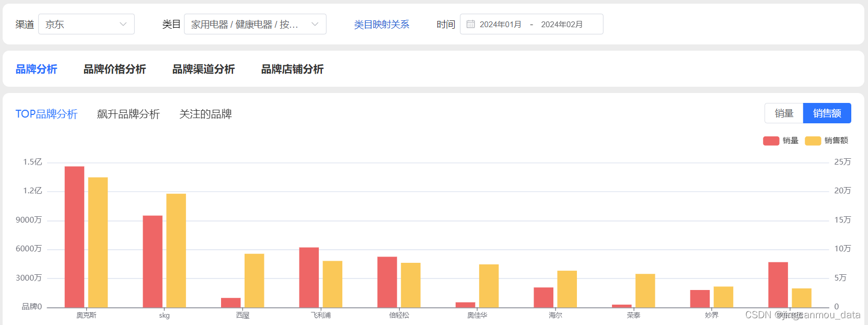
Task: Click the red bar for 妙界
Action: tap(700, 299)
